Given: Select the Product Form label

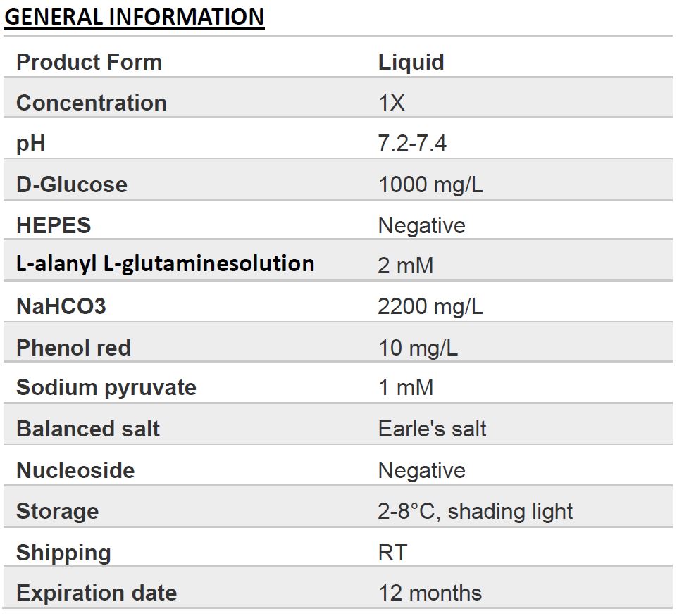Looking at the screenshot, I should (89, 62).
